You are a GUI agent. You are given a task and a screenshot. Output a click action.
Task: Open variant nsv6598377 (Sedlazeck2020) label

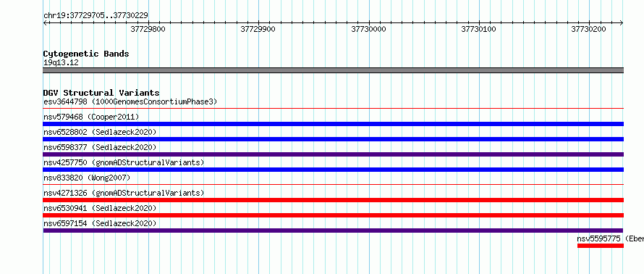[x=100, y=147]
